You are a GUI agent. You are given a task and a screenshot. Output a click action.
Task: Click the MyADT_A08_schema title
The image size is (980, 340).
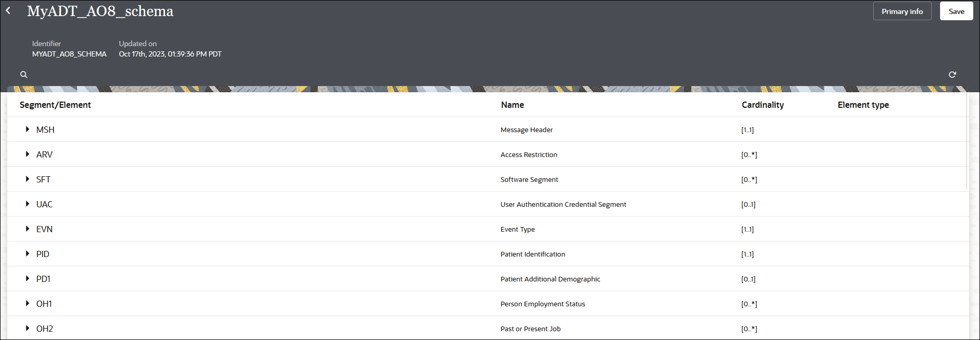(x=100, y=11)
